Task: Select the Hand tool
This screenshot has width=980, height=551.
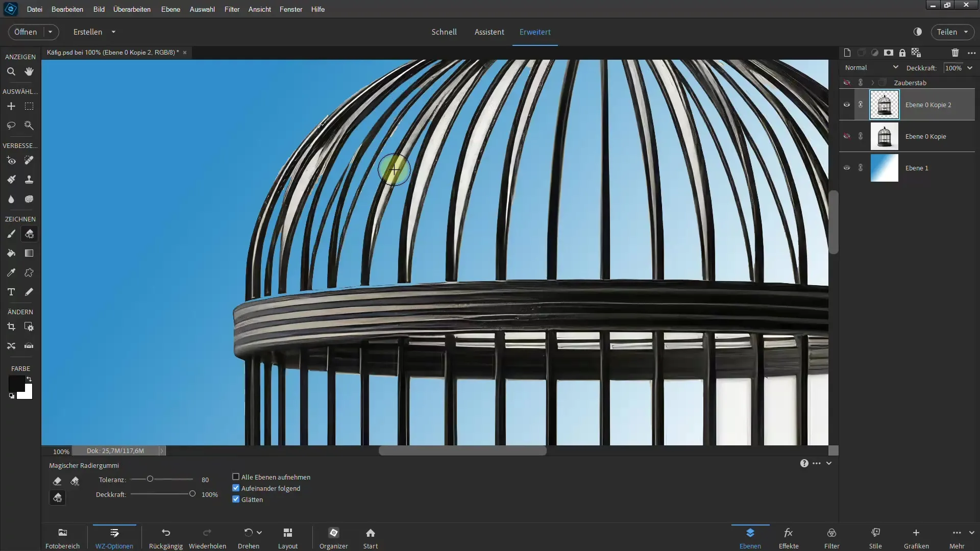Action: tap(29, 71)
